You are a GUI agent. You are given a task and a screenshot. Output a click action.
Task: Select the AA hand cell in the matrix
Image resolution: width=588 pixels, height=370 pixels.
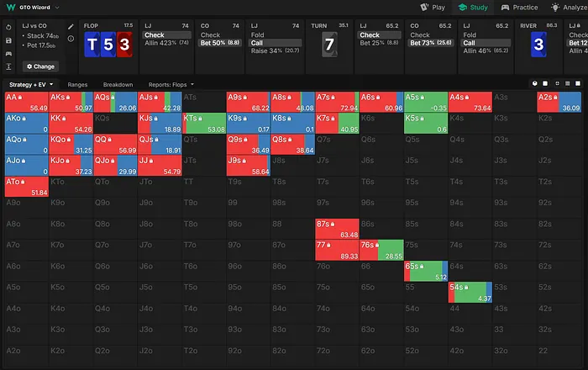pos(26,103)
